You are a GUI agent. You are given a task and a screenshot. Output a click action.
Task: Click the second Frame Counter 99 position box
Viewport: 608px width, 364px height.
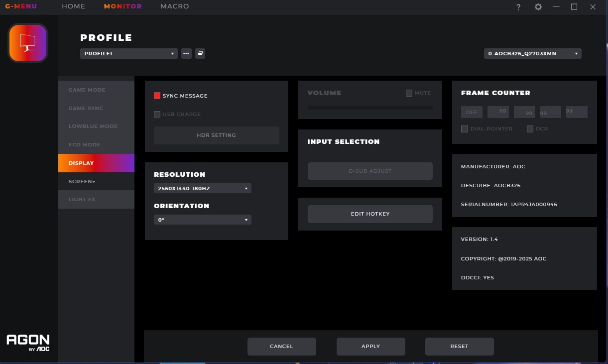524,112
